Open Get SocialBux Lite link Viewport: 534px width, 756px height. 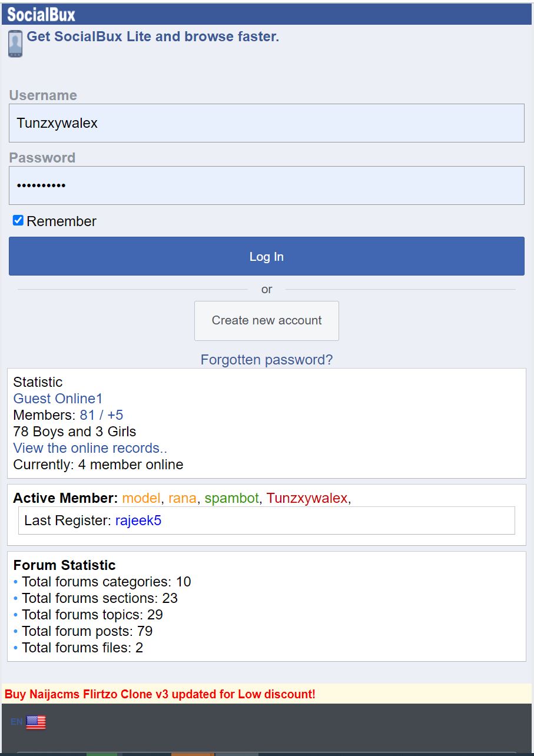click(153, 37)
